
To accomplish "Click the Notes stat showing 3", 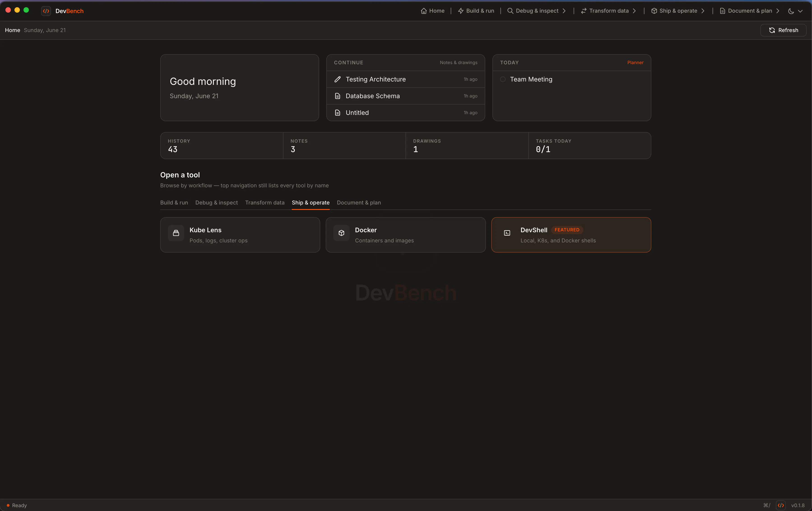I will [344, 145].
